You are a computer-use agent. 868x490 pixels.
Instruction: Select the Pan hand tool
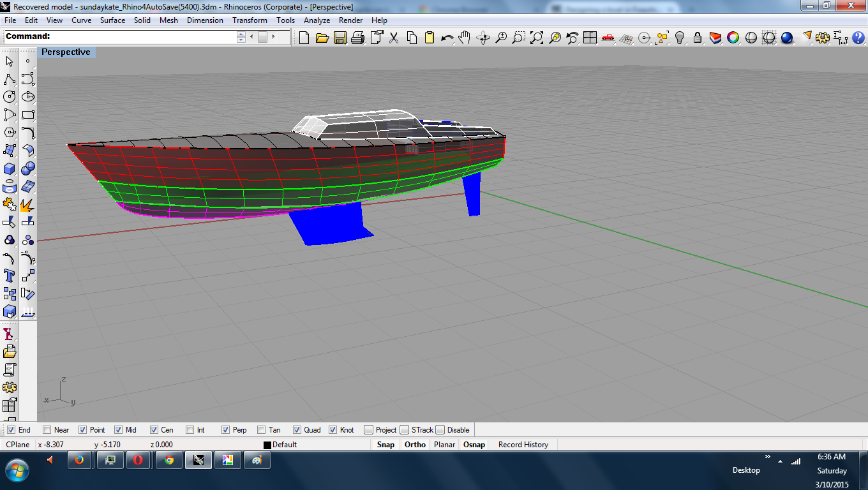[x=465, y=38]
